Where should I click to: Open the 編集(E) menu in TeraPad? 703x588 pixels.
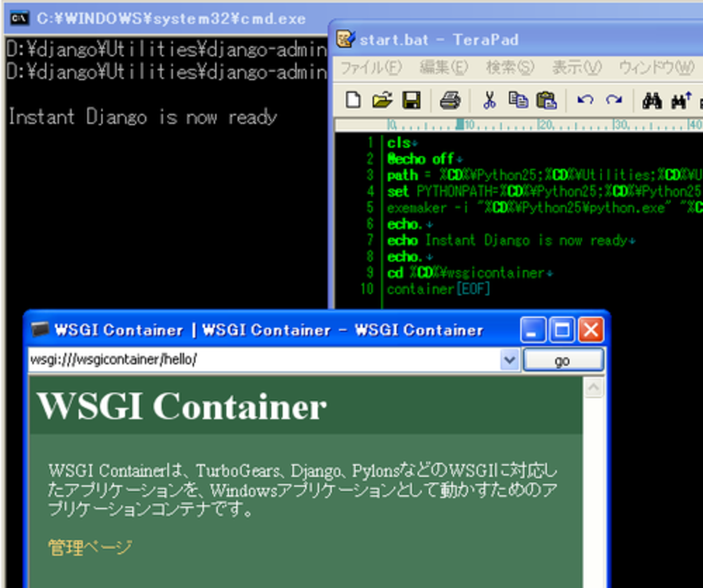click(x=444, y=68)
